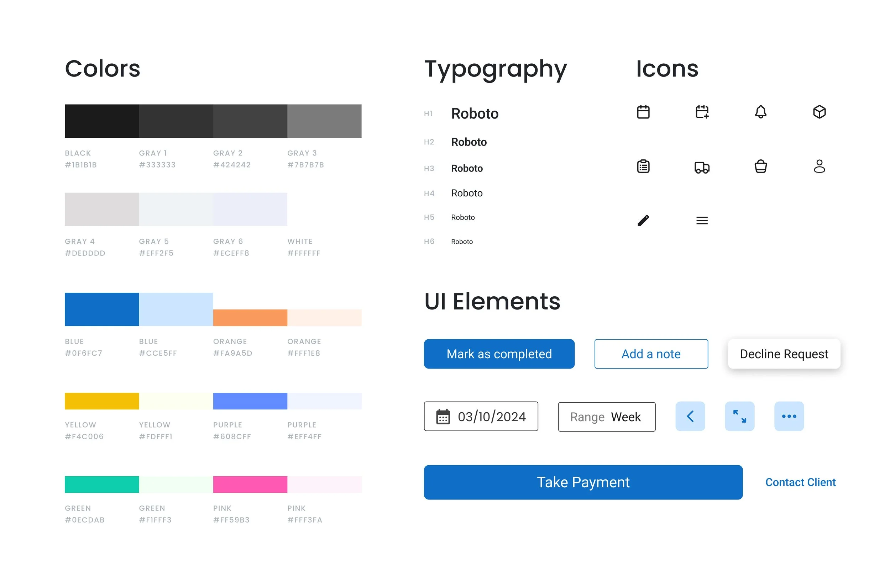Click the expand arrows button
The width and height of the screenshot is (890, 588).
(x=739, y=416)
